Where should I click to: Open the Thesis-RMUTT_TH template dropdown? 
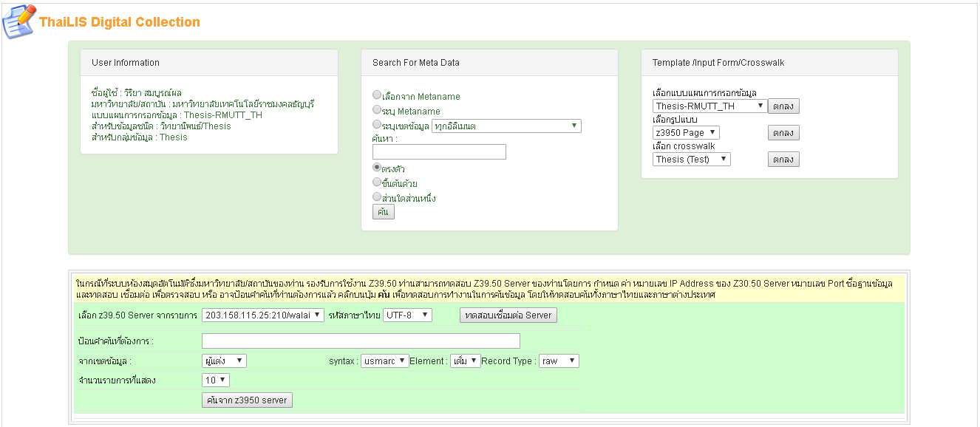(710, 106)
